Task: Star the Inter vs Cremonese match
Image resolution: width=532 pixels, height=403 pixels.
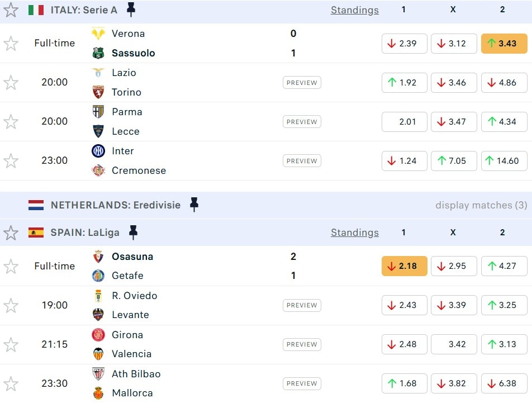Action: pos(11,161)
